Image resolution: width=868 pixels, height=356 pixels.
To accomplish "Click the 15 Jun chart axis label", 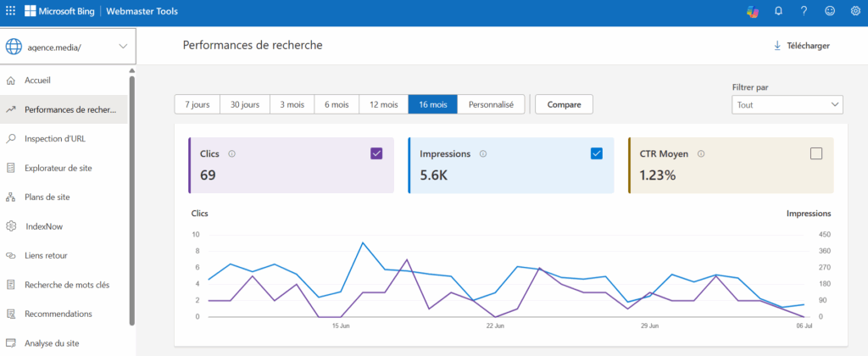I will coord(341,326).
